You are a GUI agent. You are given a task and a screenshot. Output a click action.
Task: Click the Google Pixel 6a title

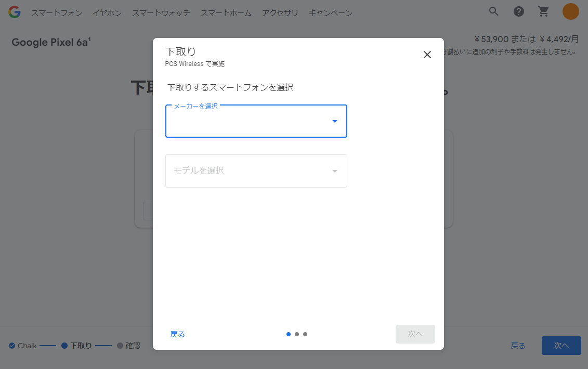[x=51, y=42]
